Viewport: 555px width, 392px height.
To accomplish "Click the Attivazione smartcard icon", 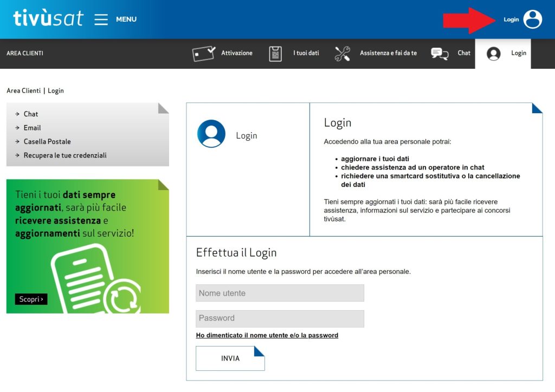I will tap(204, 54).
